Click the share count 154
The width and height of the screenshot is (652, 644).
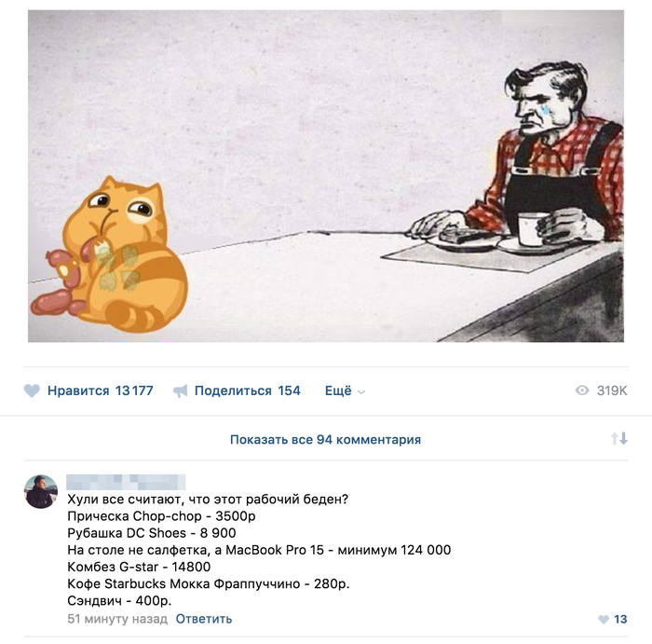pyautogui.click(x=289, y=391)
